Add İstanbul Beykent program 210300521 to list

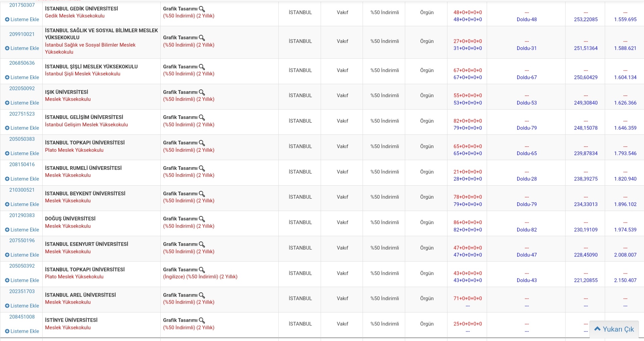click(x=22, y=204)
